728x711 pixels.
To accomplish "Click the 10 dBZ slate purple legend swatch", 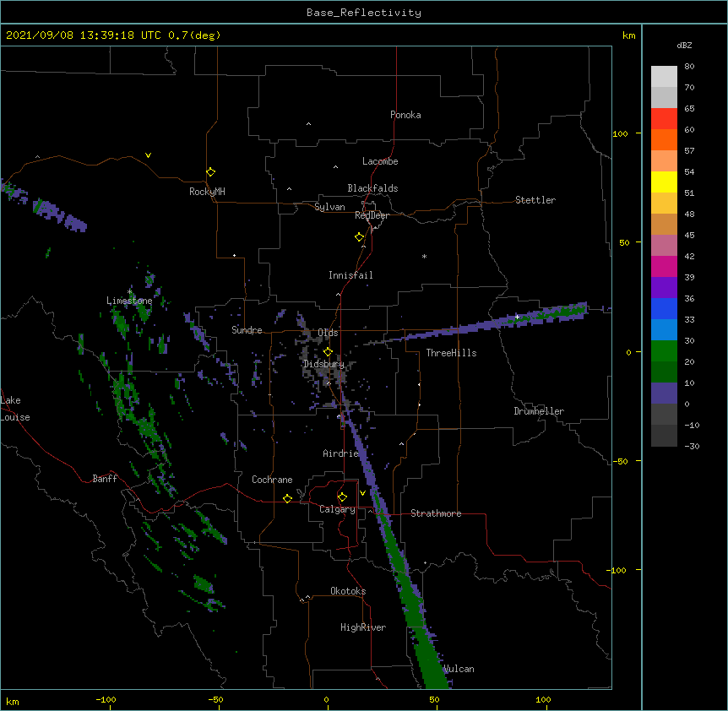I will [x=664, y=393].
